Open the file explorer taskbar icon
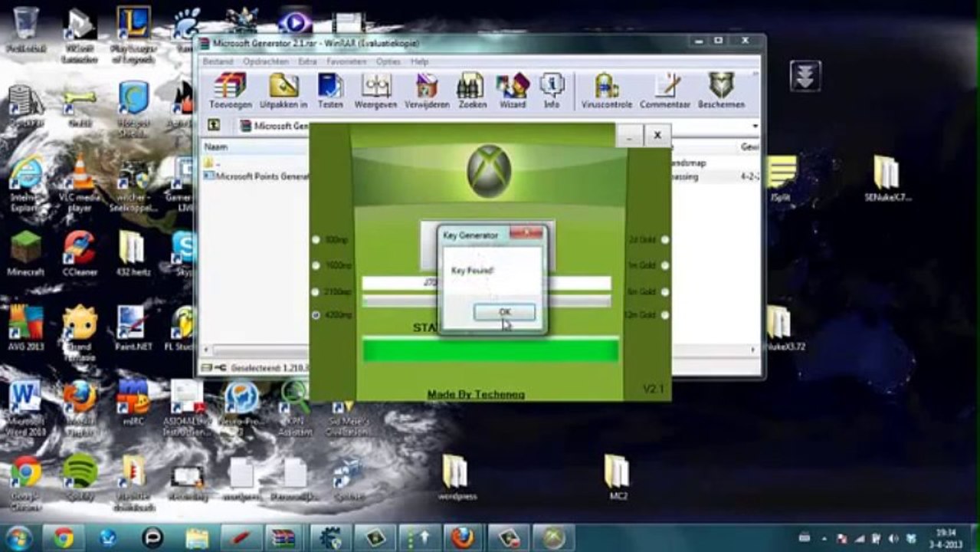The image size is (980, 552). pos(196,538)
